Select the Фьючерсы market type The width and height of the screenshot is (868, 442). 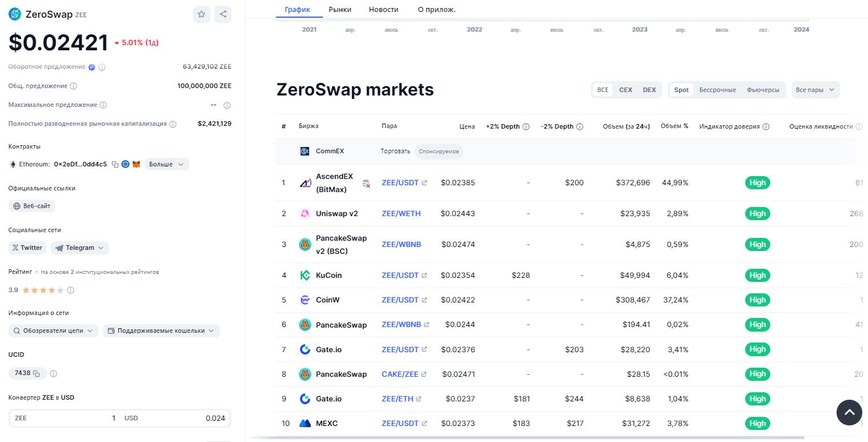[763, 90]
